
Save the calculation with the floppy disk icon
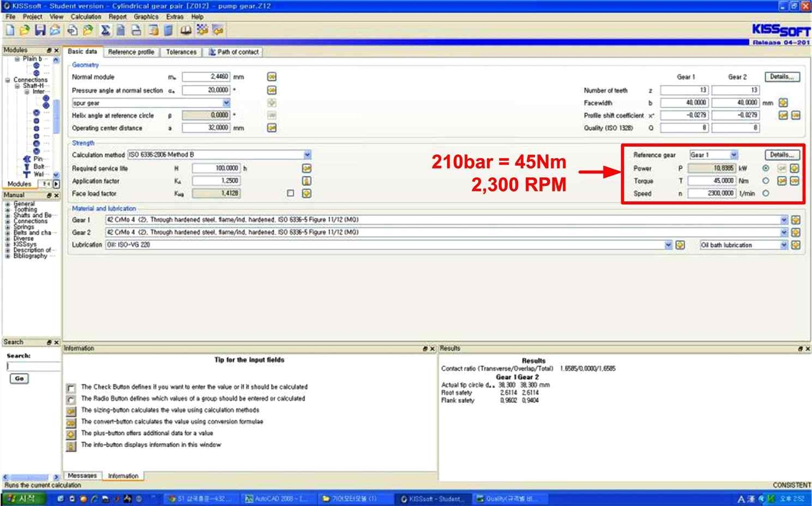(40, 31)
